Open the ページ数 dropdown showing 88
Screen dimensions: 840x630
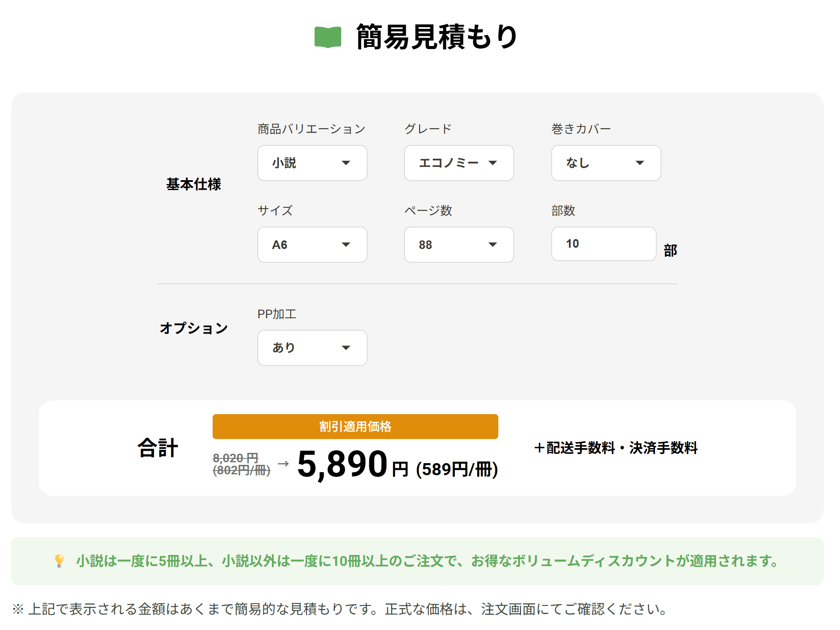click(458, 245)
